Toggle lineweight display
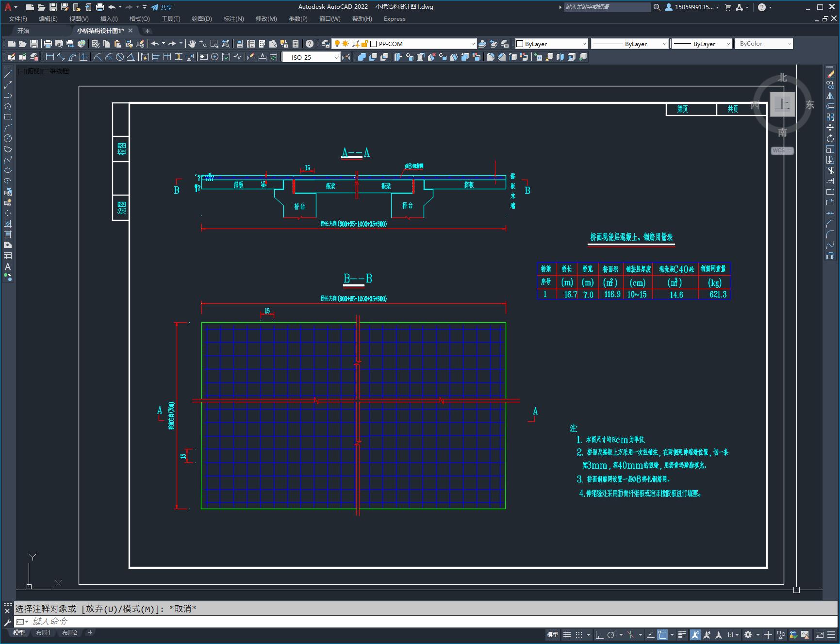This screenshot has height=644, width=840. point(682,634)
